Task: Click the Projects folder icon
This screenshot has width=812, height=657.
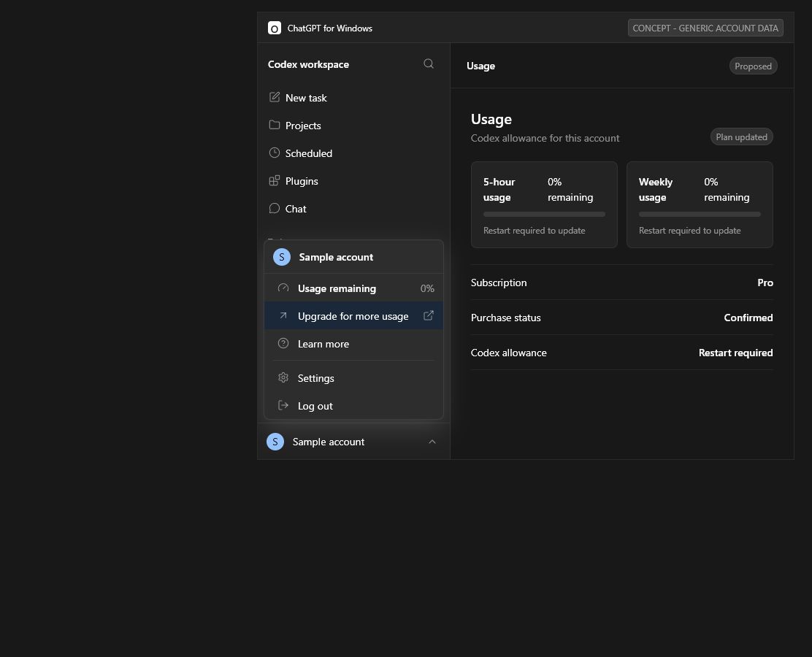Action: click(275, 125)
